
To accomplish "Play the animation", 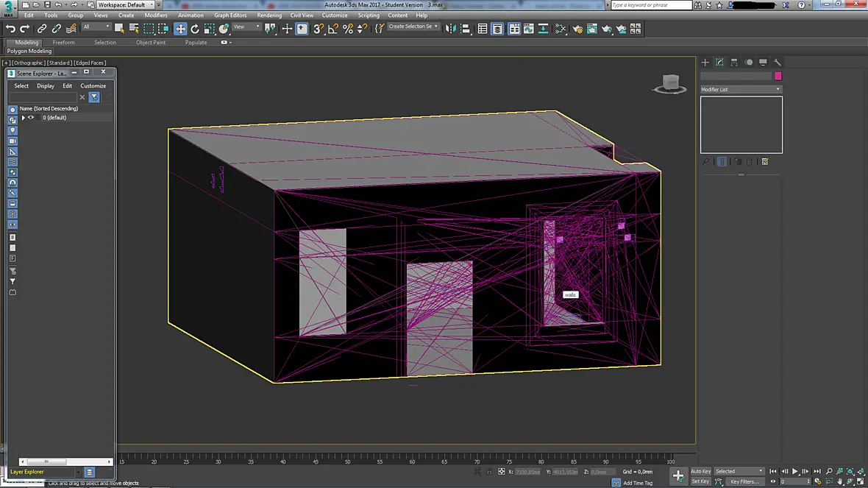I will point(795,471).
